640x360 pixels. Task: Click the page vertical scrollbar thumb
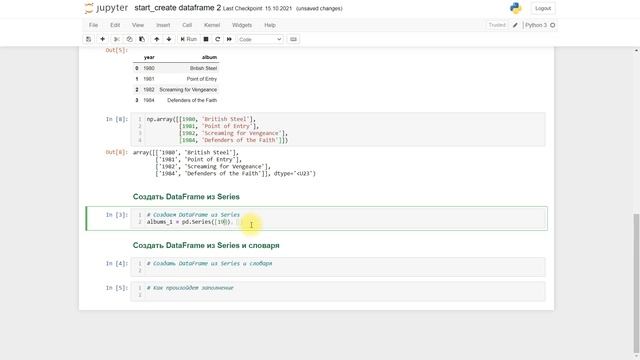(x=636, y=283)
